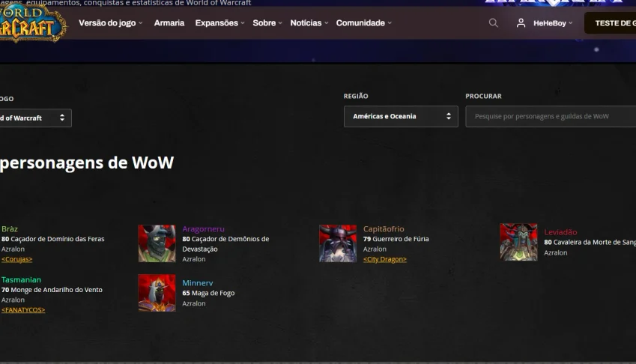This screenshot has width=636, height=364.
Task: Open Leviadão character avatar
Action: (x=519, y=242)
